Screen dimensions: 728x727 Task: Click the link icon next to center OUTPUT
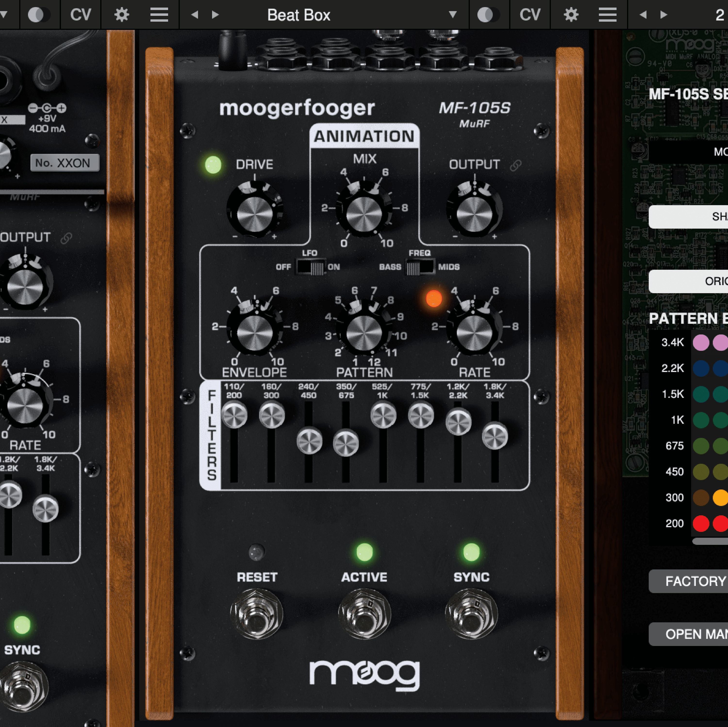[515, 166]
